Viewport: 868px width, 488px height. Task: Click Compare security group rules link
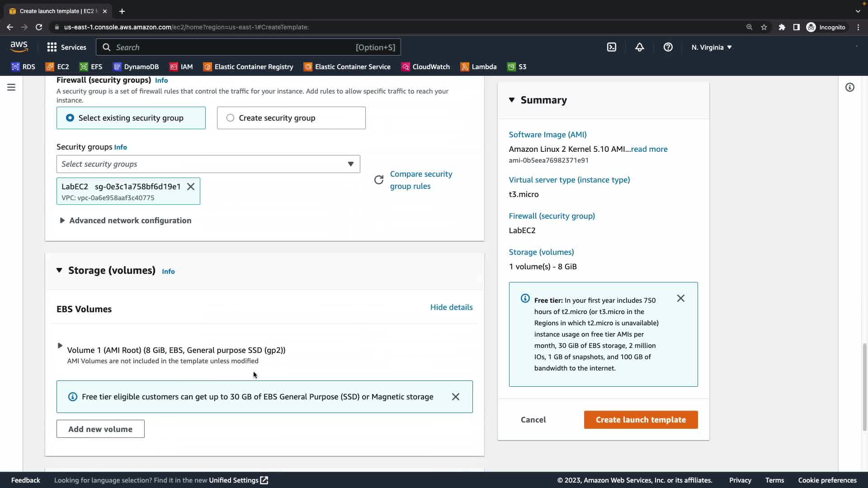(x=420, y=180)
